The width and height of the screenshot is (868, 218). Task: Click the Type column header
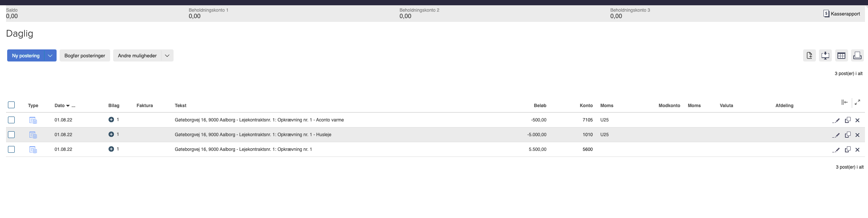coord(33,106)
